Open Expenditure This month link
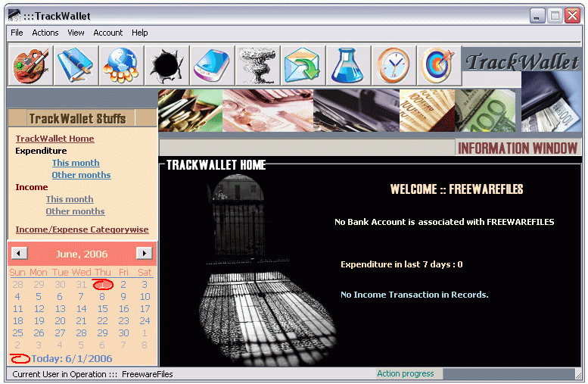This screenshot has height=384, width=588. tap(76, 163)
